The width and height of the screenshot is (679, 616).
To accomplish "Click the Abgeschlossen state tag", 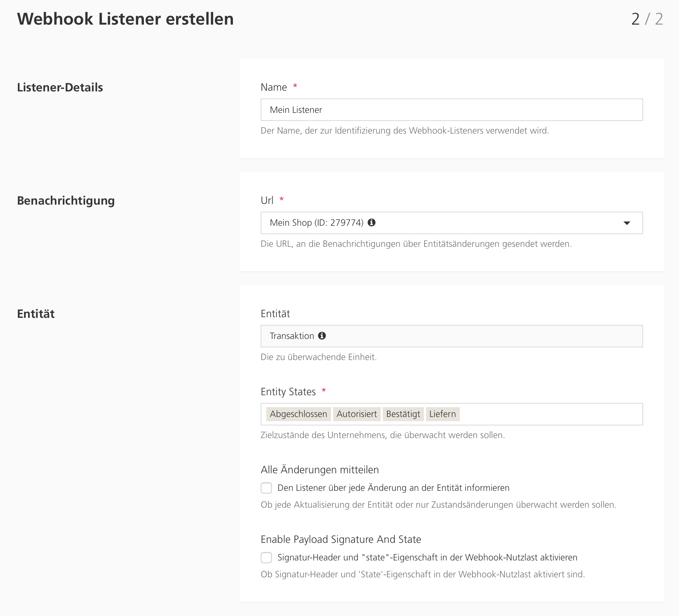I will [298, 414].
